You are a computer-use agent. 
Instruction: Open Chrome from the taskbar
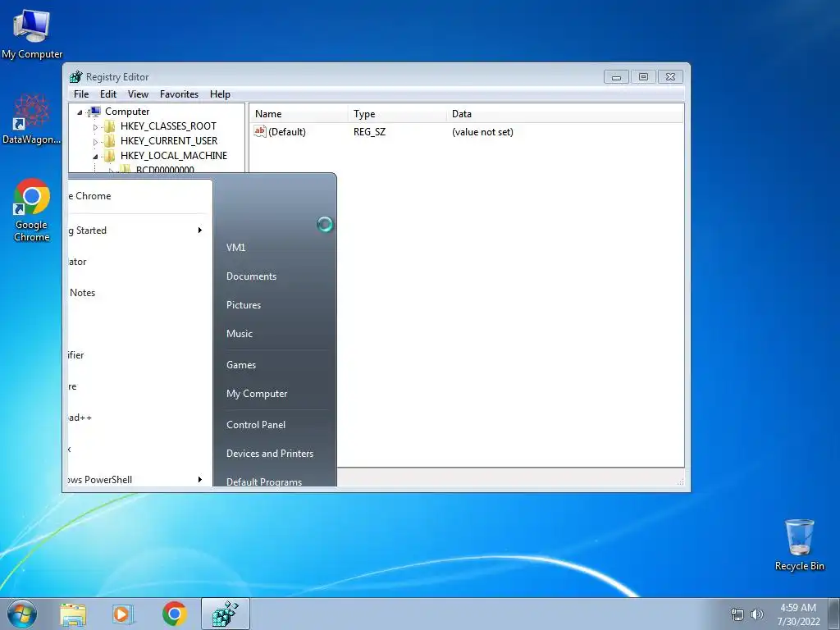[x=174, y=614]
